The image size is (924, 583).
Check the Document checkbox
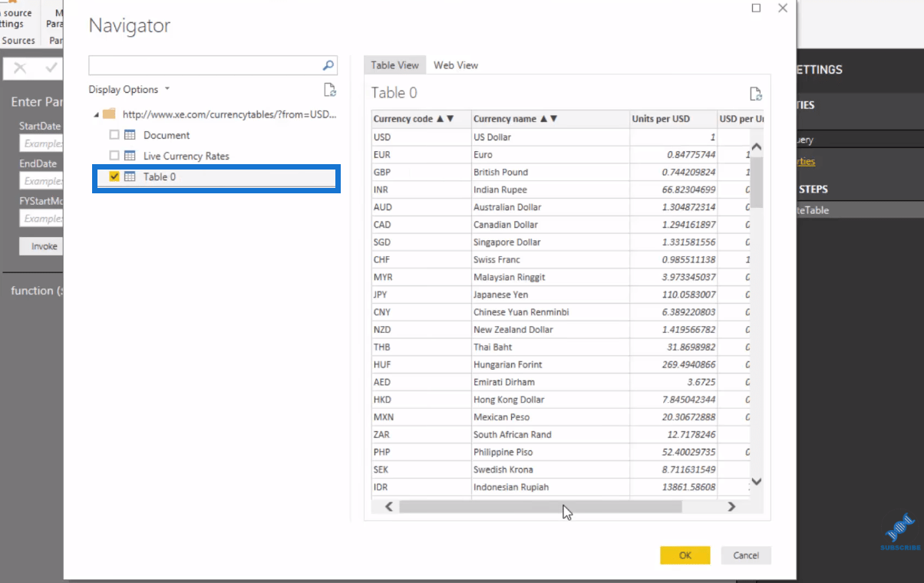(114, 135)
